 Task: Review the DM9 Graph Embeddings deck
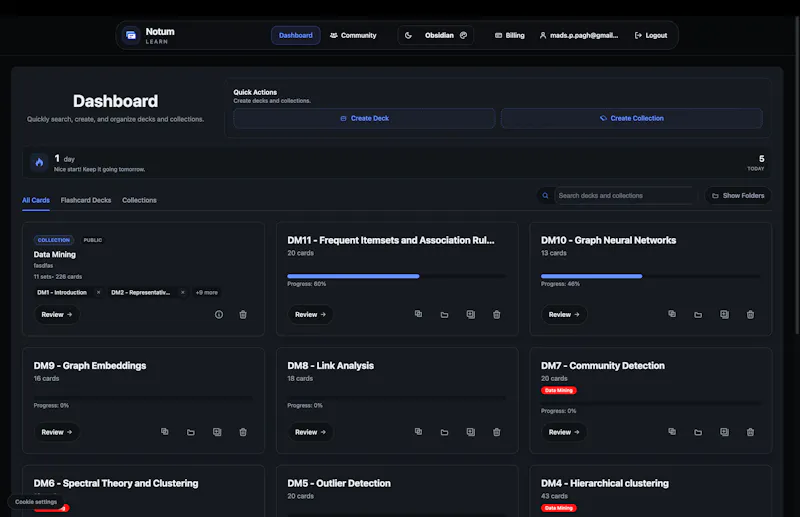click(x=57, y=432)
